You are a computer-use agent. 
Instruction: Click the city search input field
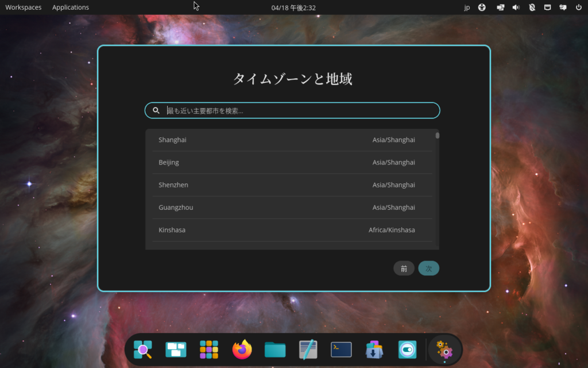(299, 110)
